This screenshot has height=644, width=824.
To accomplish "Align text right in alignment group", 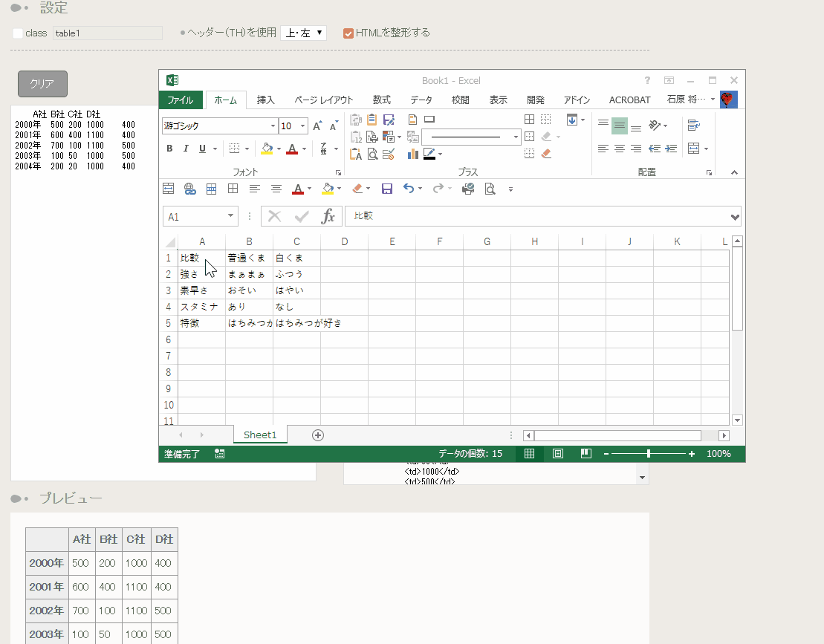I will tap(636, 149).
